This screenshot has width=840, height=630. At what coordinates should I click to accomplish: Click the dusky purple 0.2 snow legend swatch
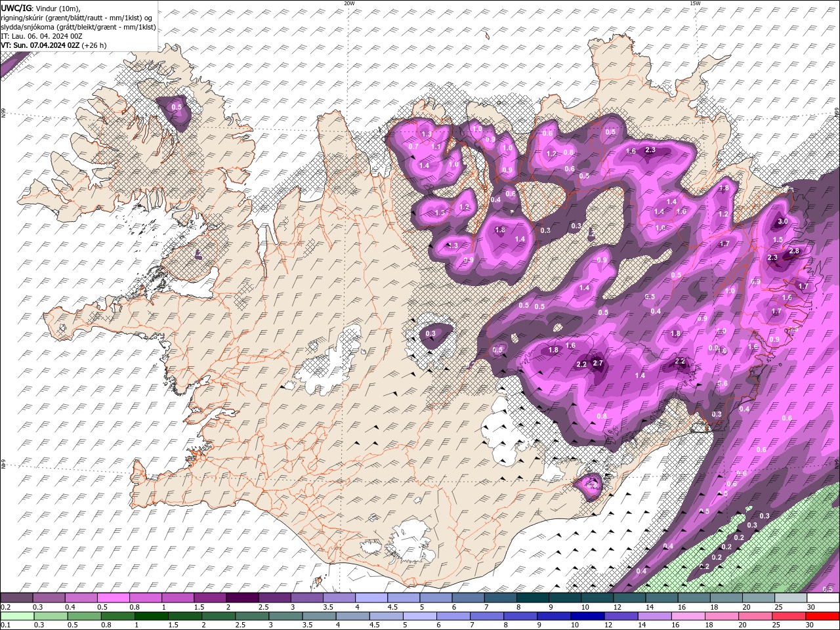coord(16,598)
